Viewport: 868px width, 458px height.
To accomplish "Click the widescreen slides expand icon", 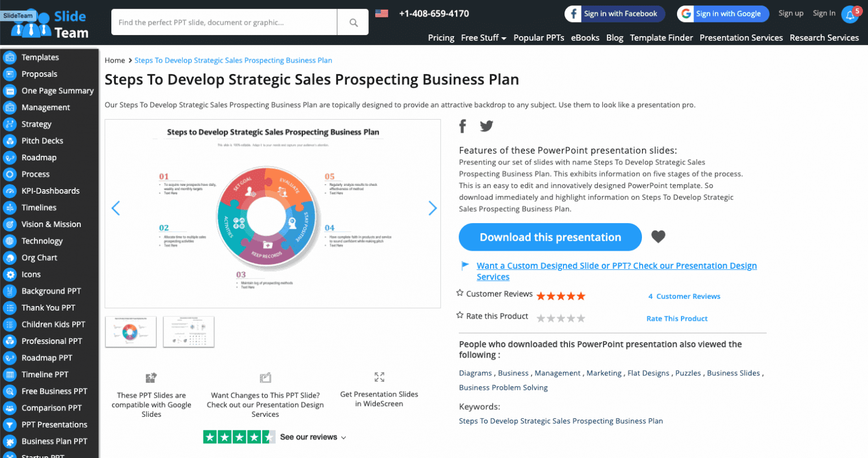I will click(379, 377).
